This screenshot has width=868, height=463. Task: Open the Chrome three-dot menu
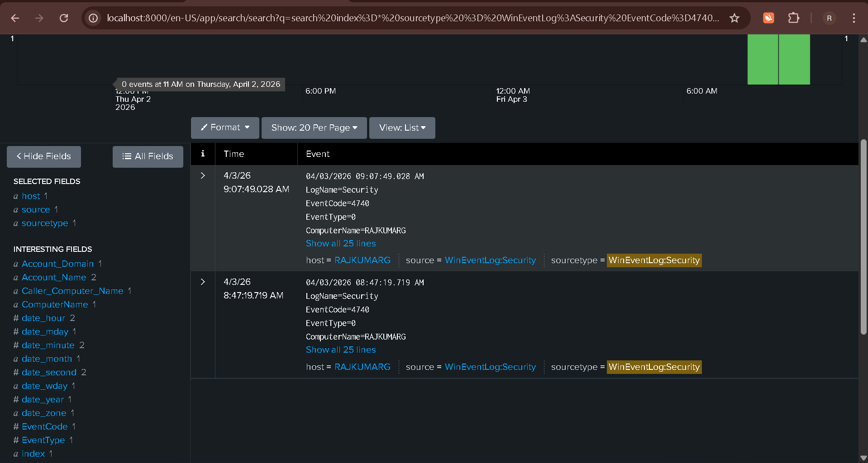854,18
